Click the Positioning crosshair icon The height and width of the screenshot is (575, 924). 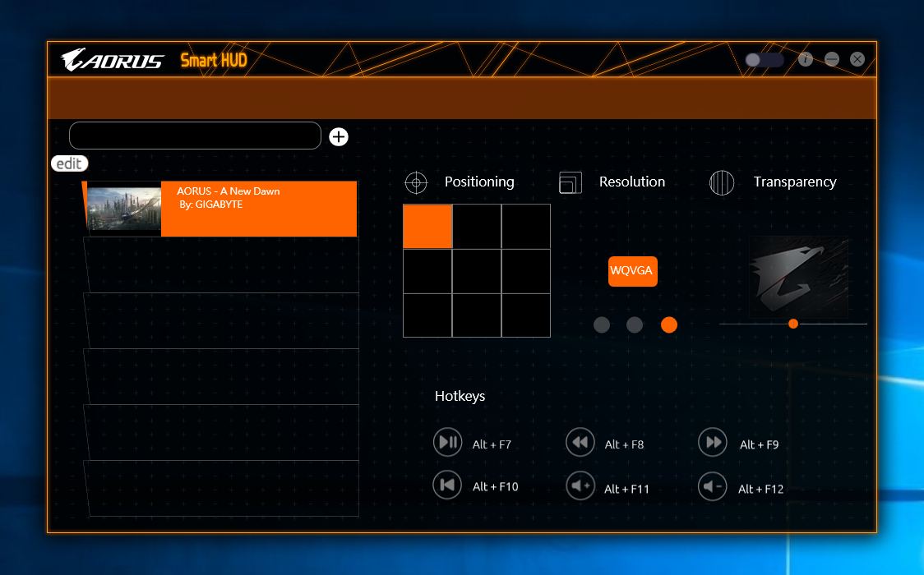pos(416,182)
